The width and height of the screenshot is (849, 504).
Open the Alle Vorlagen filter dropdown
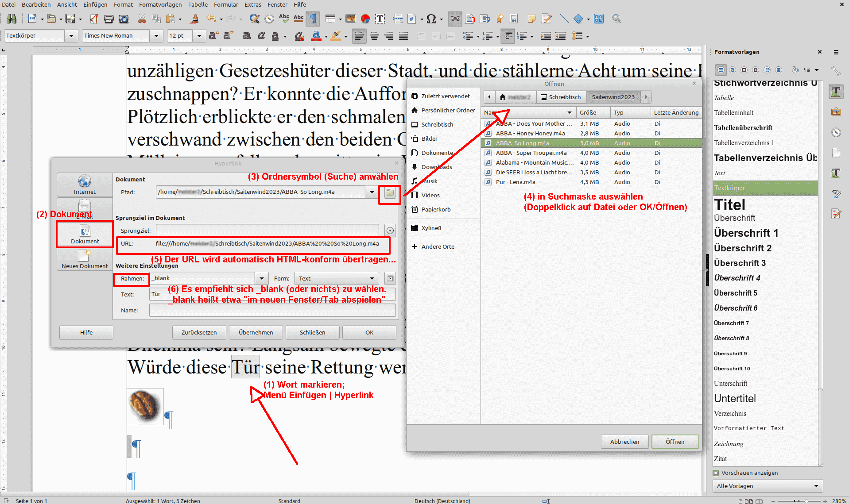coord(768,486)
